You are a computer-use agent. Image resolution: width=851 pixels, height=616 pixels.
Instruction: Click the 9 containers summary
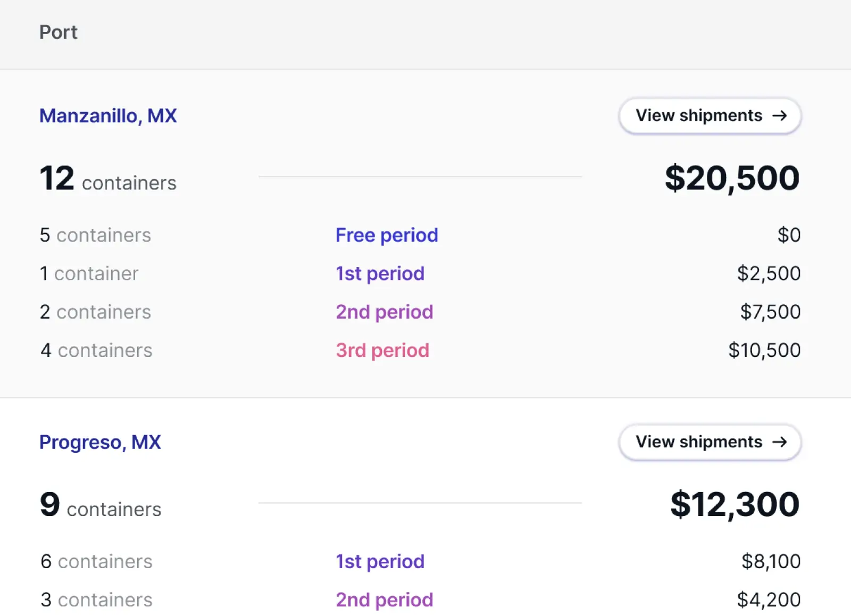101,505
